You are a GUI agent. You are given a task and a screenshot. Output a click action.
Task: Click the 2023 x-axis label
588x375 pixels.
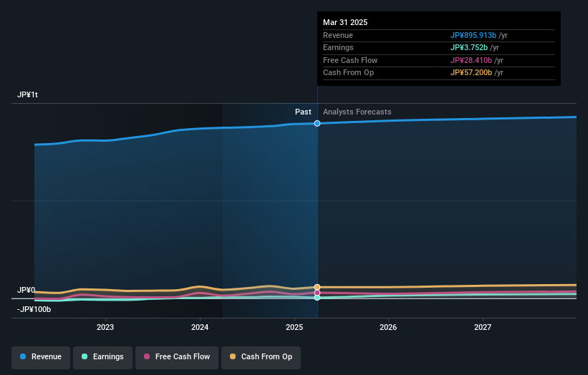click(105, 328)
